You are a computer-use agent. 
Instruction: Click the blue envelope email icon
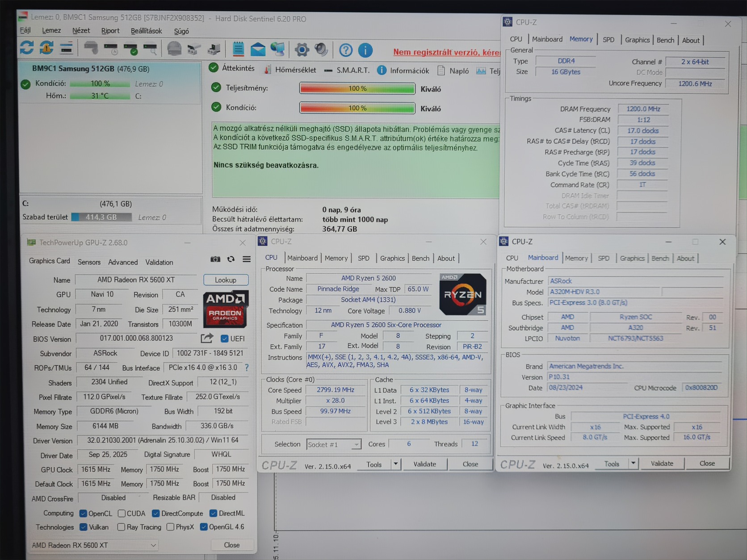[258, 49]
